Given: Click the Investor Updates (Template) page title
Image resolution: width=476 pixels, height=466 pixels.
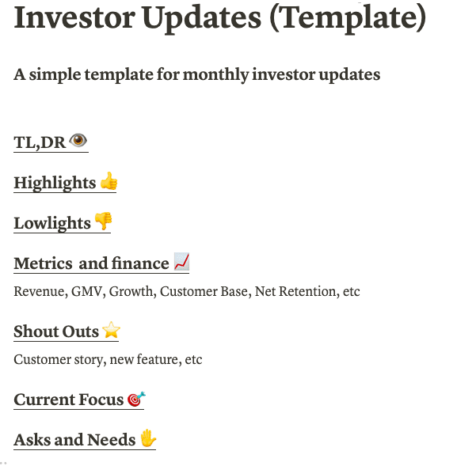Looking at the screenshot, I should [x=220, y=18].
